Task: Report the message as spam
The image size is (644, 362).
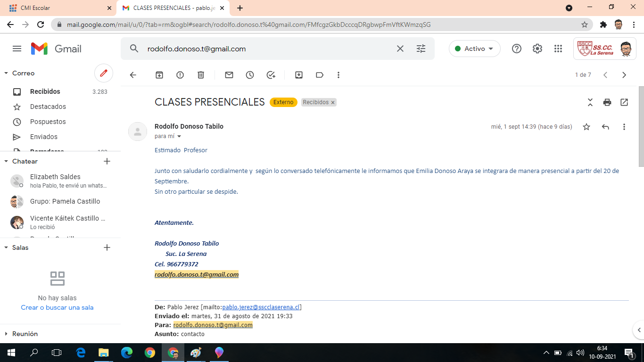Action: (180, 75)
